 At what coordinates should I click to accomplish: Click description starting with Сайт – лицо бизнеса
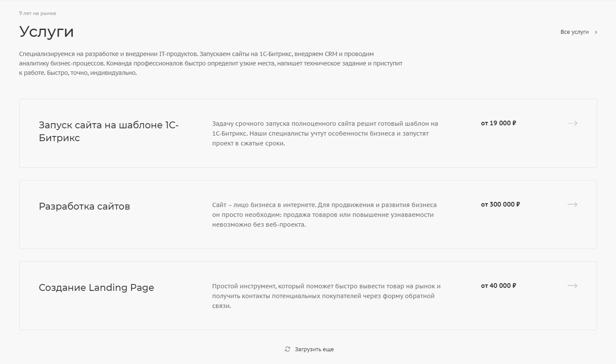(324, 215)
